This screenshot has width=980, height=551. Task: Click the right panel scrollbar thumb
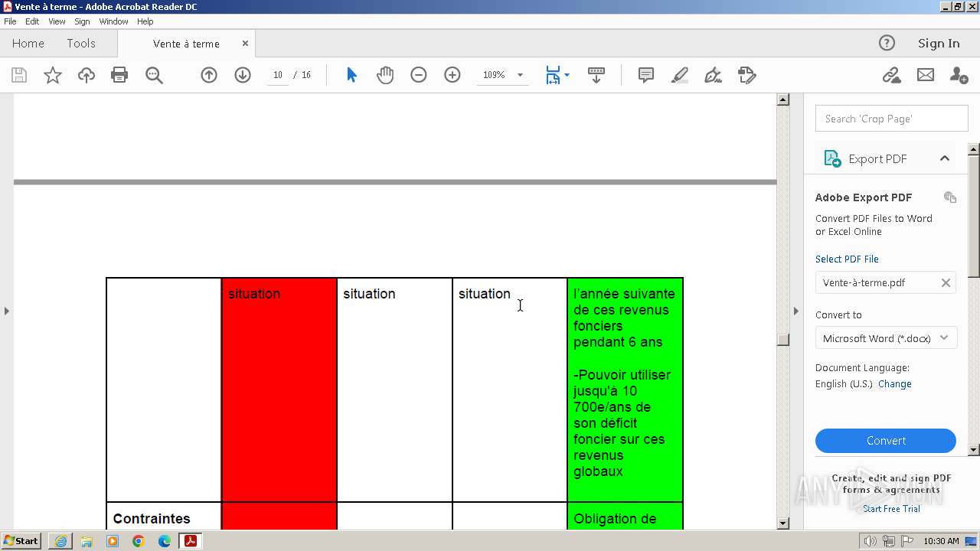pyautogui.click(x=974, y=216)
